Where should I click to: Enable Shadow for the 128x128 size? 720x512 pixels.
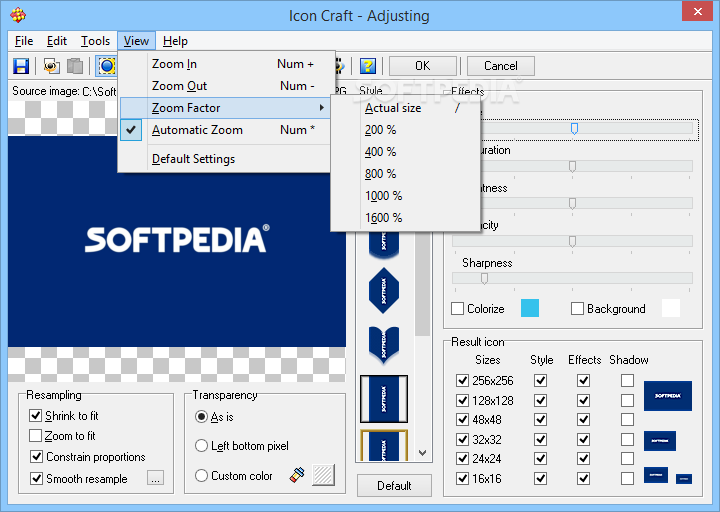point(627,400)
